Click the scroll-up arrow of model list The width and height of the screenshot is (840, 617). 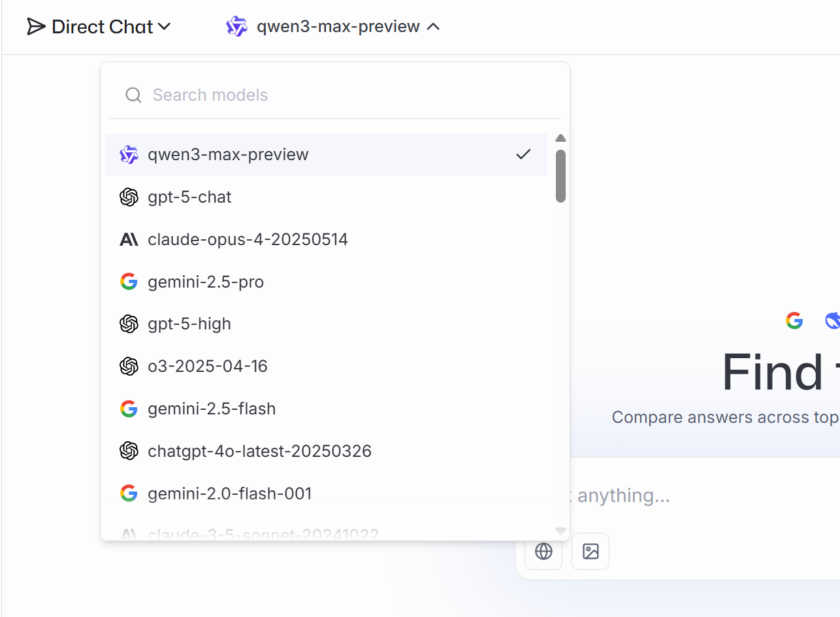[560, 138]
